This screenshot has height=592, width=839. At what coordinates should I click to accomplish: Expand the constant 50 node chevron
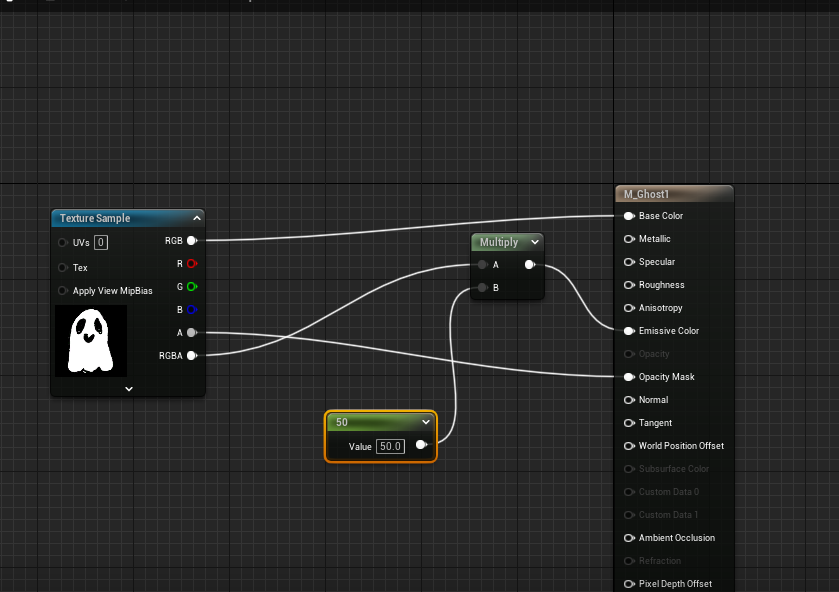tap(426, 422)
